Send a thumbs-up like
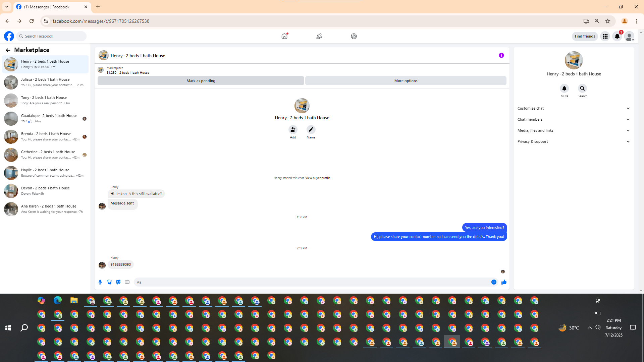 504,282
